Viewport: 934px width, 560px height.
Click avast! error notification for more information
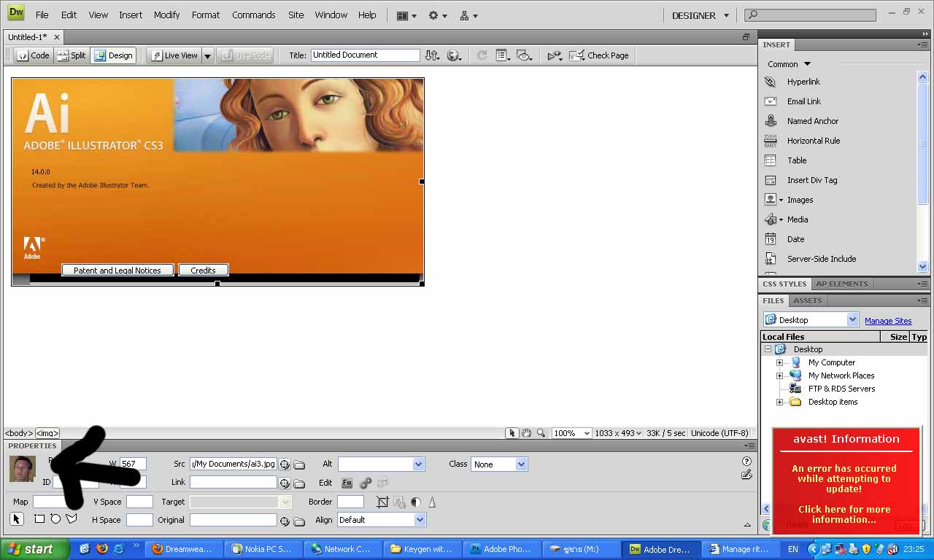[846, 481]
